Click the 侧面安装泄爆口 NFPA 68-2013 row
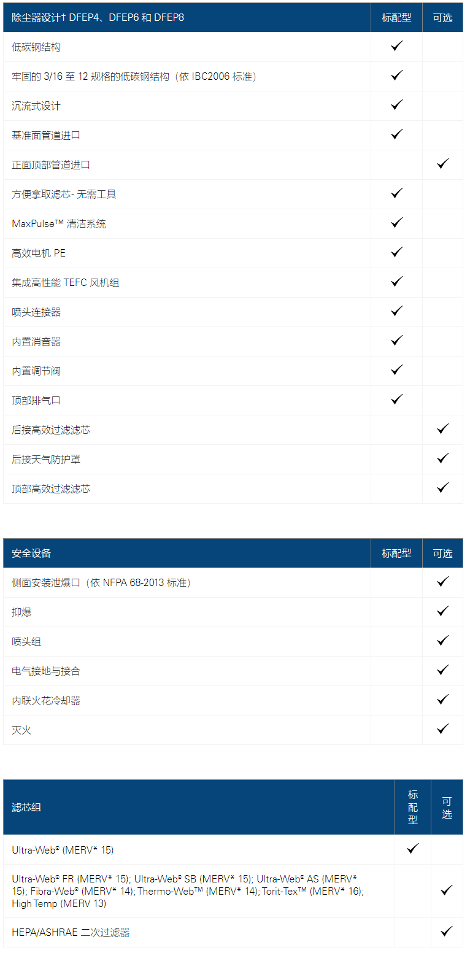Image resolution: width=470 pixels, height=980 pixels. click(233, 583)
